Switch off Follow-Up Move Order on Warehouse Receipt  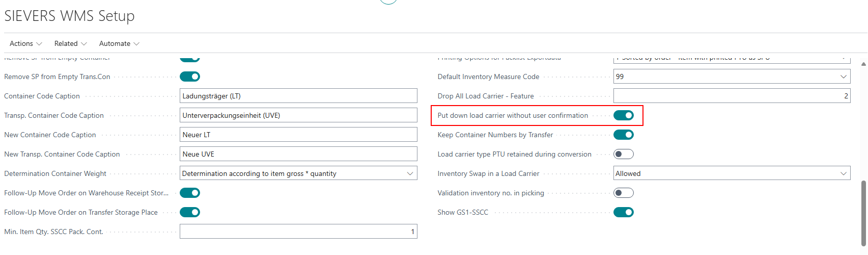190,193
